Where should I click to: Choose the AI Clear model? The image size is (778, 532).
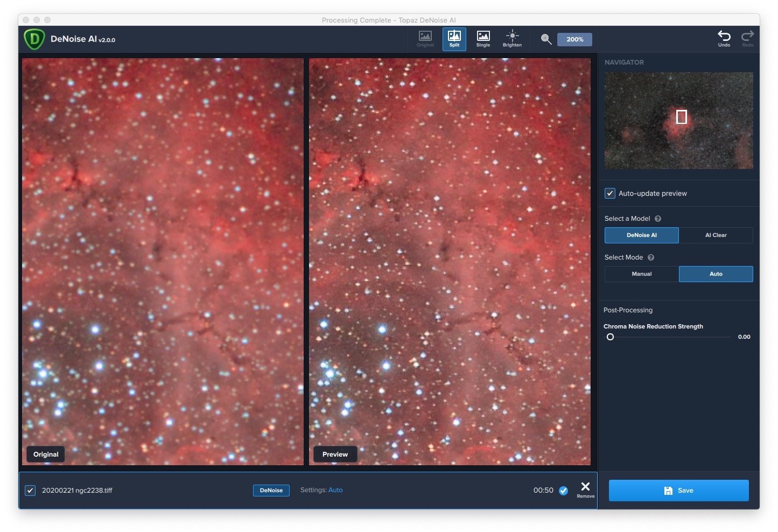click(x=716, y=235)
